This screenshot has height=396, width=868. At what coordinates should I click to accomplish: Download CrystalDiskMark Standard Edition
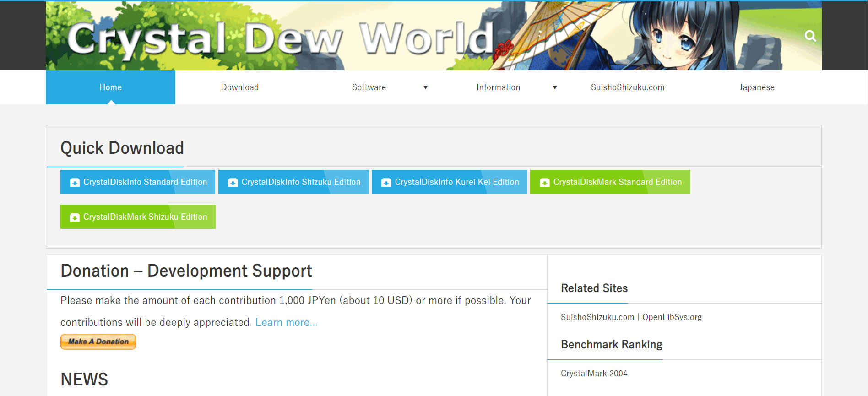[x=610, y=182]
